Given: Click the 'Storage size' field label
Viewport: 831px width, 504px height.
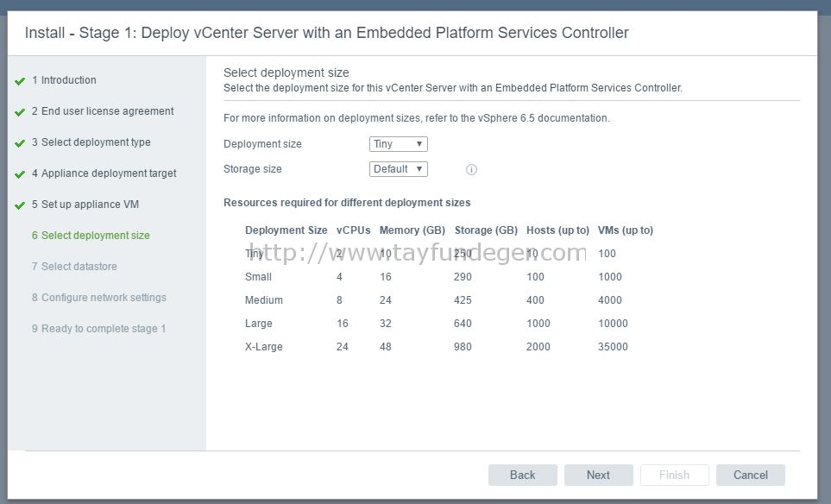Looking at the screenshot, I should click(252, 169).
